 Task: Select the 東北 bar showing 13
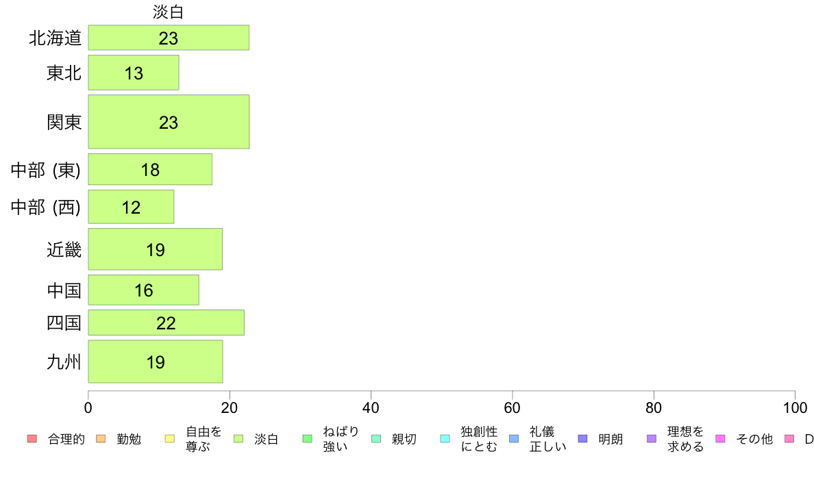[134, 73]
